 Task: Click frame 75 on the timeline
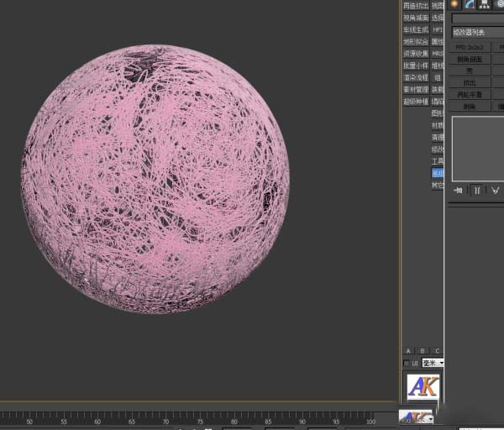200,422
